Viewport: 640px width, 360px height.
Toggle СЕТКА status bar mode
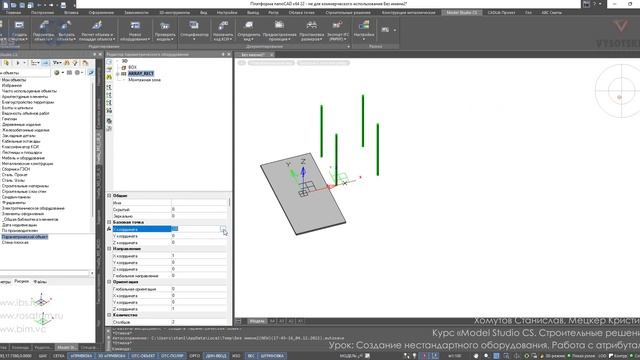[x=59, y=356]
